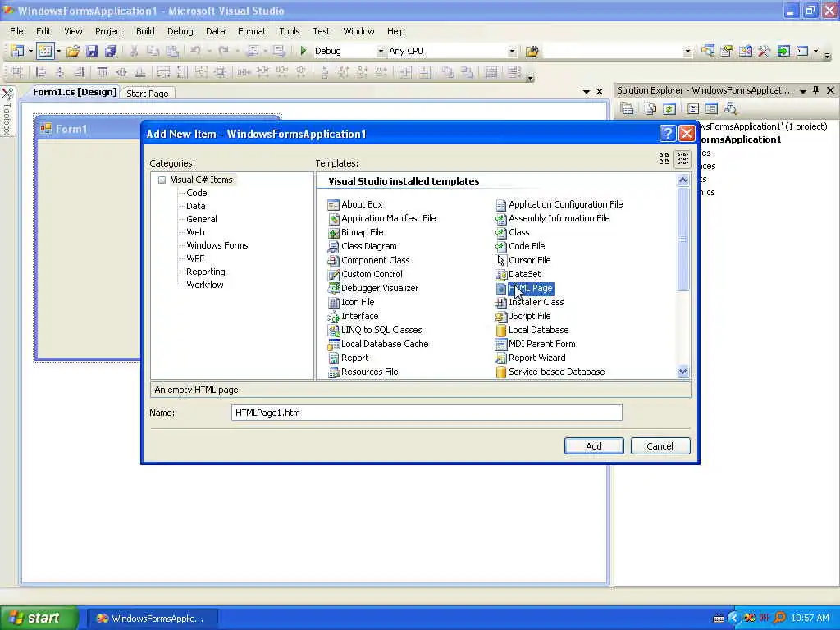Image resolution: width=840 pixels, height=630 pixels.
Task: Click Solution Explorer Show All Files icon
Action: 651,109
